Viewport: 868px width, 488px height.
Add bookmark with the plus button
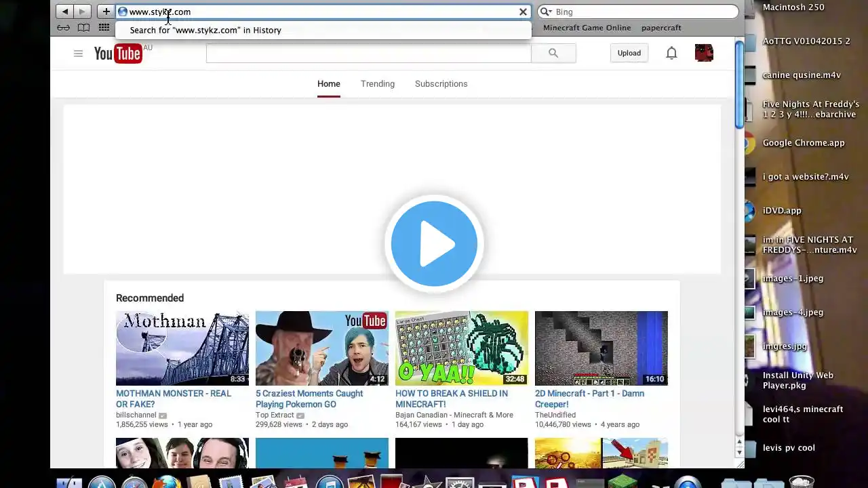tap(106, 12)
